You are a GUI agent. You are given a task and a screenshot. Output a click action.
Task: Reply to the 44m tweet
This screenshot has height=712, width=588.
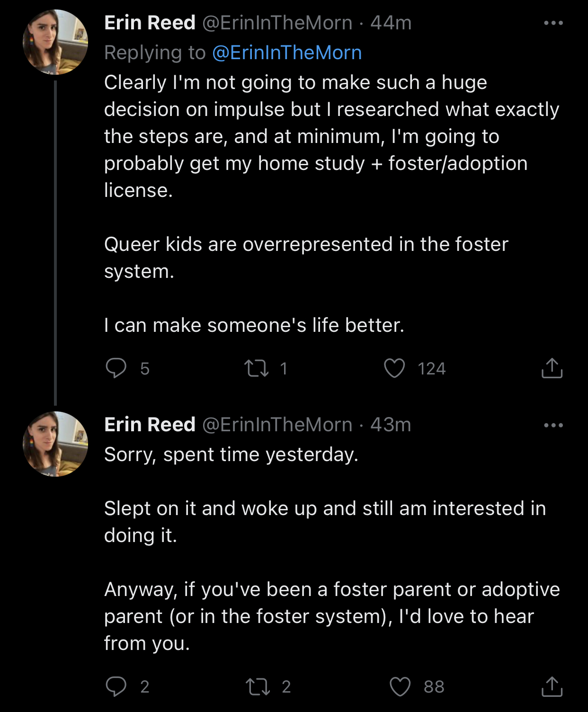point(116,368)
